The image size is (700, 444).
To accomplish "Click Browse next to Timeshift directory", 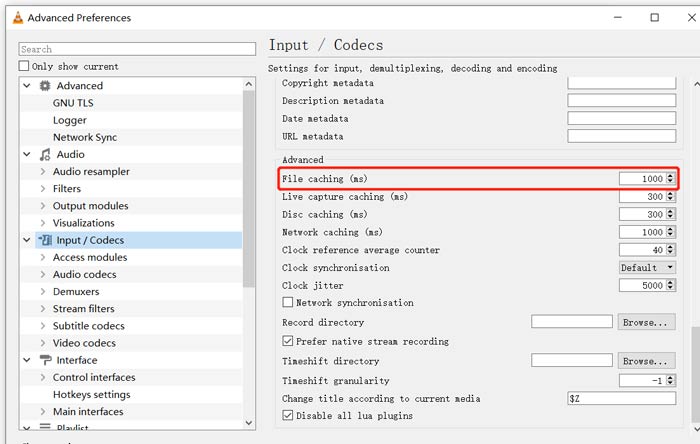I will (x=646, y=361).
